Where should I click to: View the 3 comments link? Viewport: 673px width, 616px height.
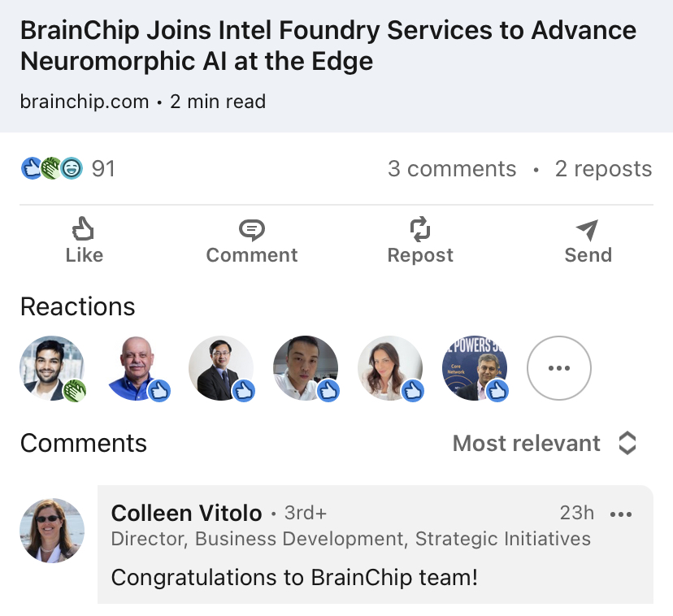coord(452,169)
